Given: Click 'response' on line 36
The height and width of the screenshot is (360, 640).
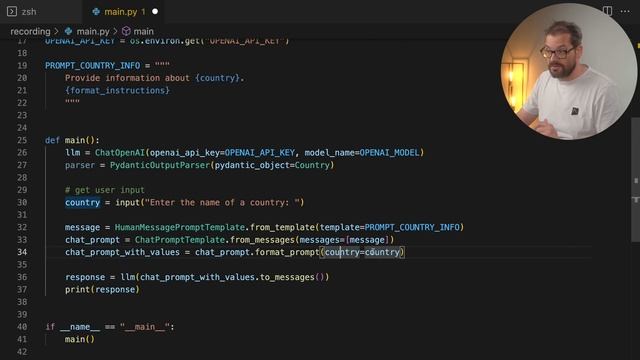Looking at the screenshot, I should (85, 277).
